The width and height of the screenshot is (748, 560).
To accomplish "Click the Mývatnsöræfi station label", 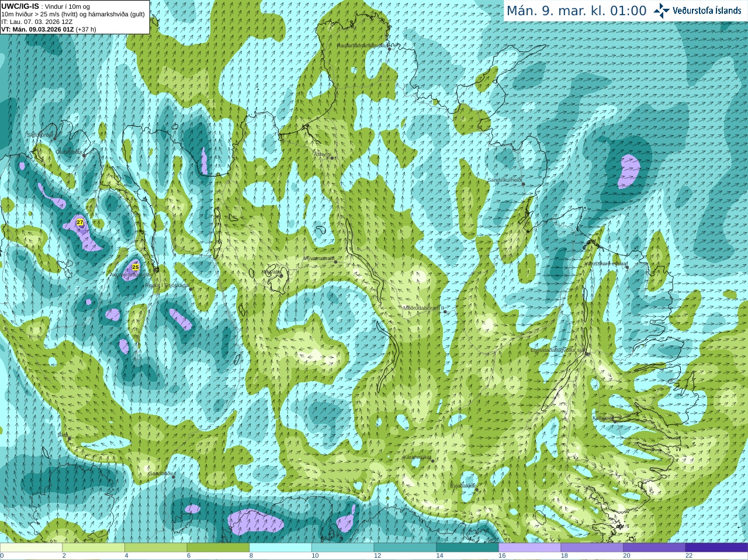I will pos(318,258).
